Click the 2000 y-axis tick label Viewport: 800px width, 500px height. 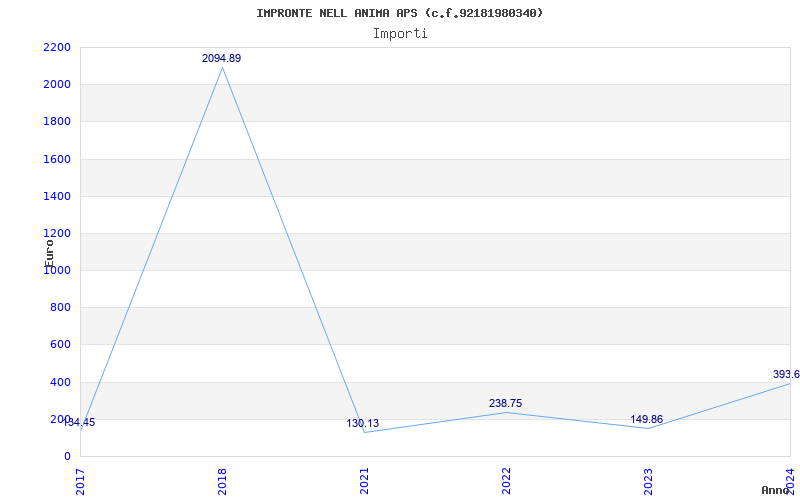click(x=58, y=85)
